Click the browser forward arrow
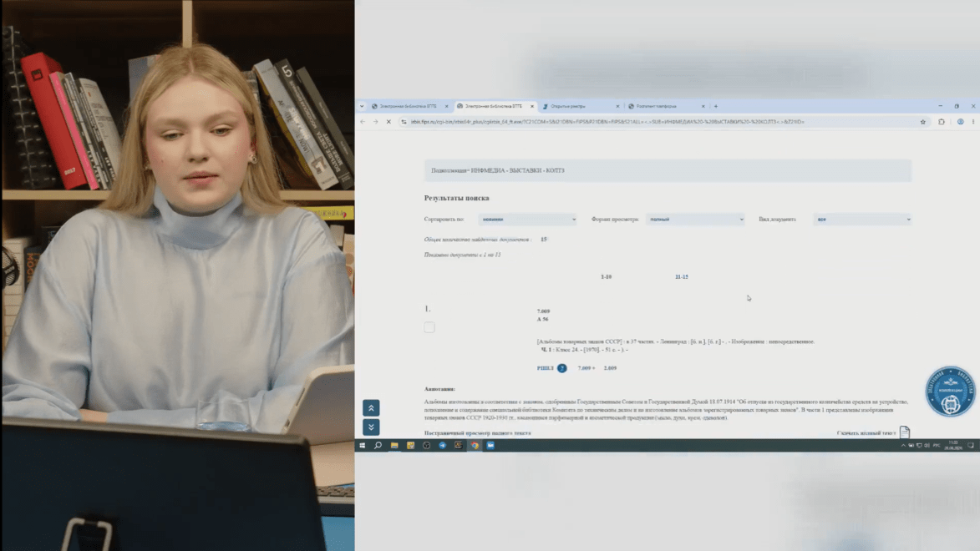Screen dimensions: 980x551 [376, 122]
